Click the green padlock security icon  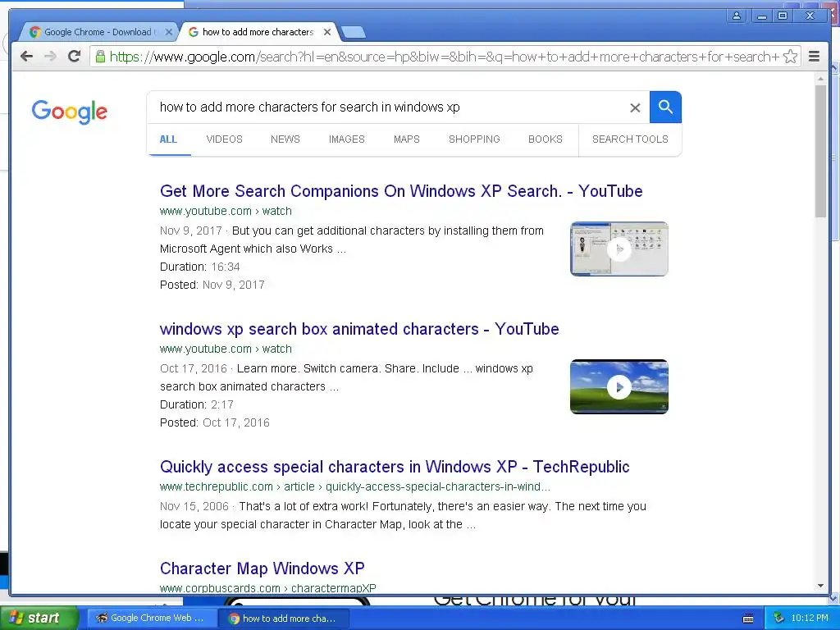pyautogui.click(x=100, y=57)
